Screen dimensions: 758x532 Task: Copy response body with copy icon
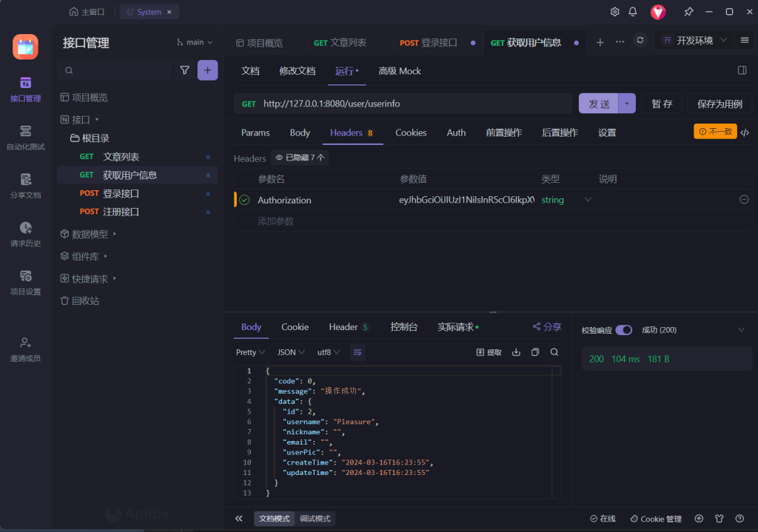535,352
